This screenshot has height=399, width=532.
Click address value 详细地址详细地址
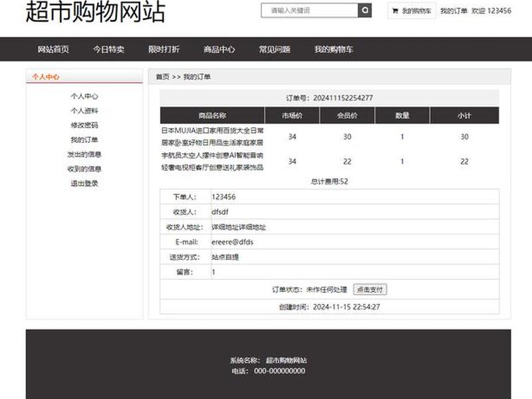point(239,227)
